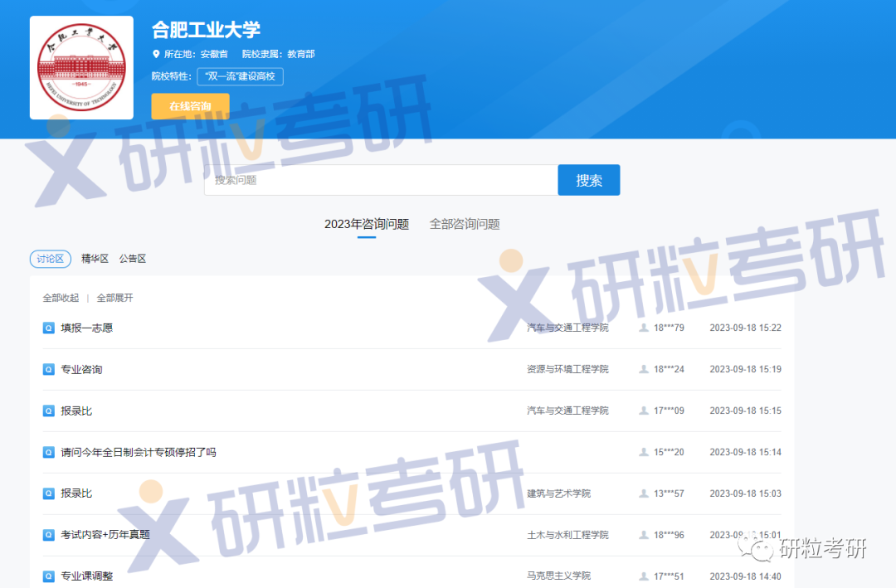
Task: Click the Hefei University of Technology logo
Action: tap(81, 67)
